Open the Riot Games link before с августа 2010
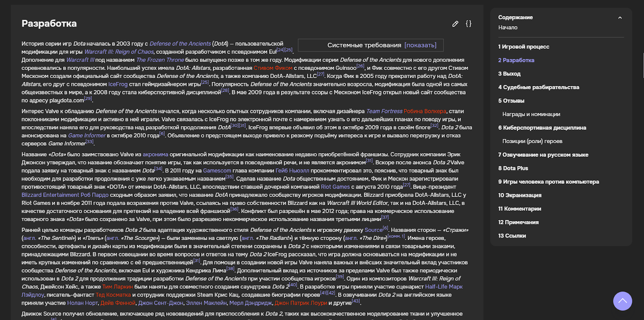The image size is (644, 320). pyautogui.click(x=335, y=187)
